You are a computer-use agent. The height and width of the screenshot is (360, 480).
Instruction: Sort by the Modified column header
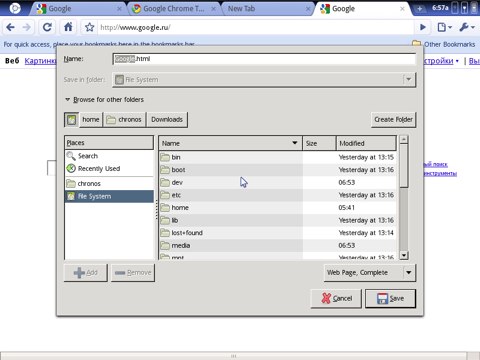coord(366,143)
